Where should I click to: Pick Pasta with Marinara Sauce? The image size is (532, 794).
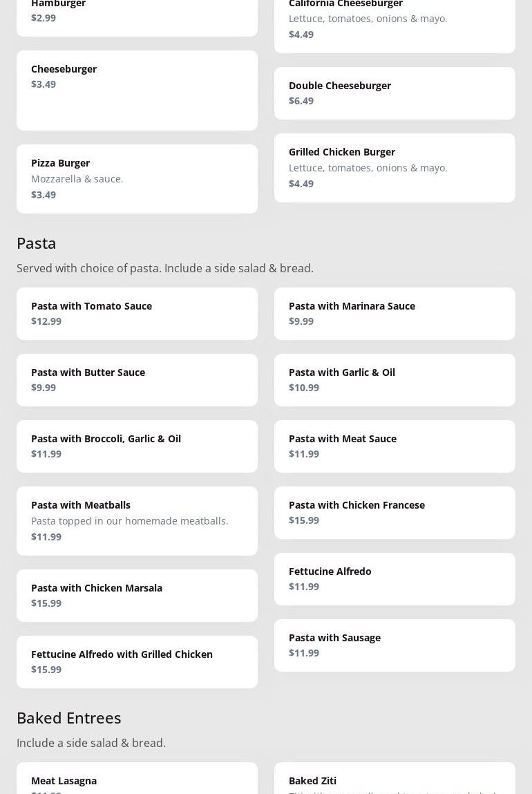click(395, 314)
